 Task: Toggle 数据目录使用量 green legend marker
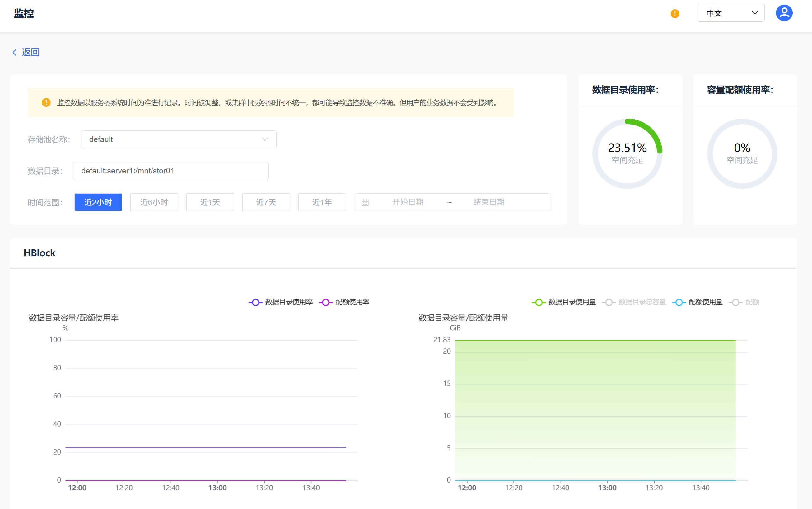[x=539, y=302]
